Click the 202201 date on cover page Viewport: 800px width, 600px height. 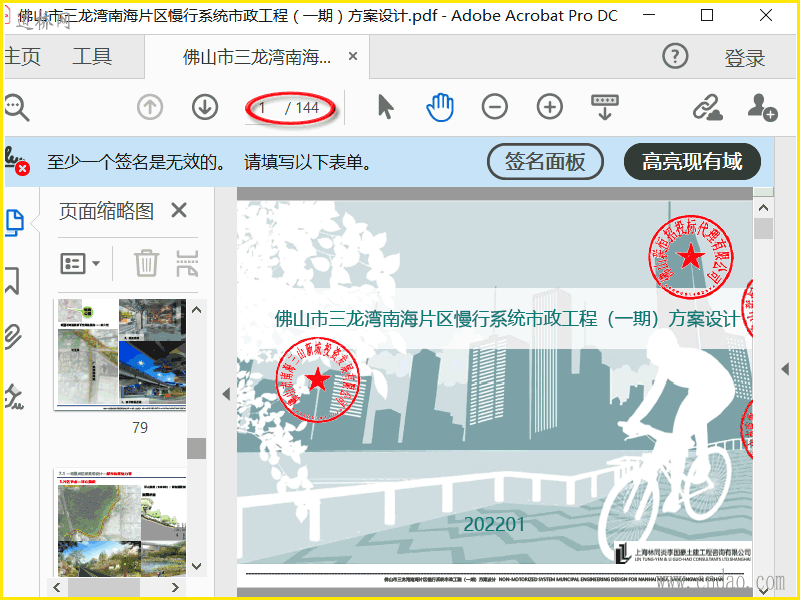pyautogui.click(x=494, y=524)
